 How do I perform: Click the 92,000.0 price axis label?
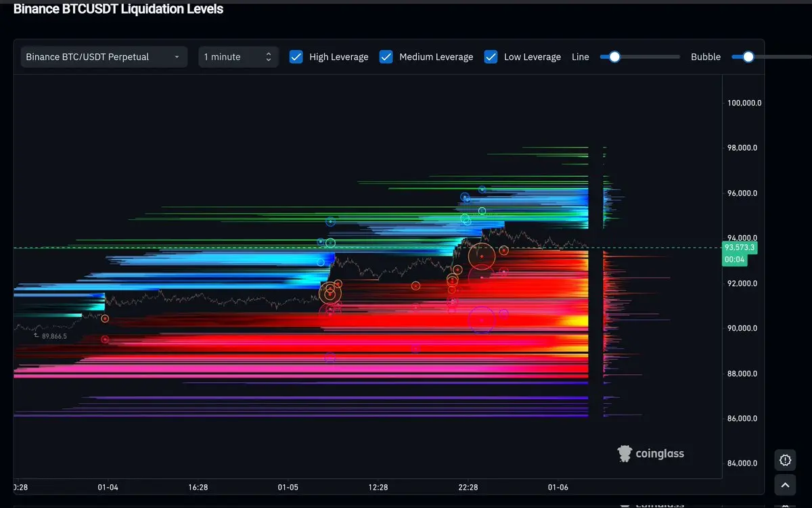(x=742, y=283)
